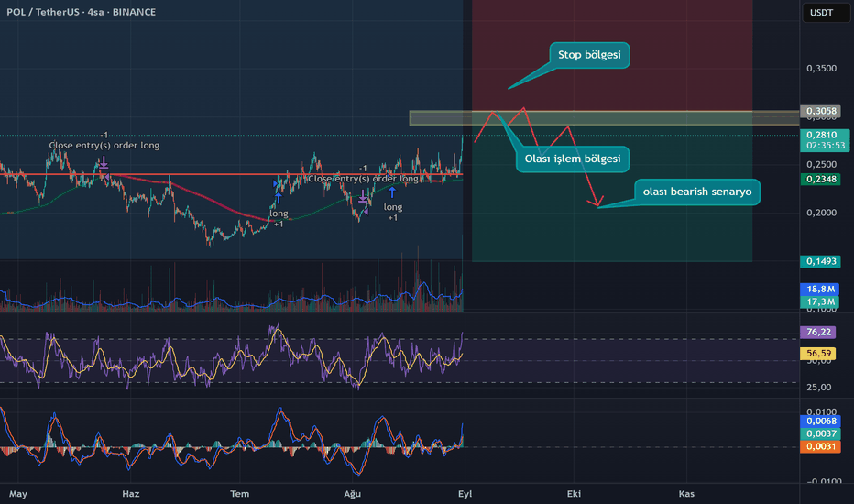Click the Eki label on time axis
854x504 pixels.
click(574, 494)
